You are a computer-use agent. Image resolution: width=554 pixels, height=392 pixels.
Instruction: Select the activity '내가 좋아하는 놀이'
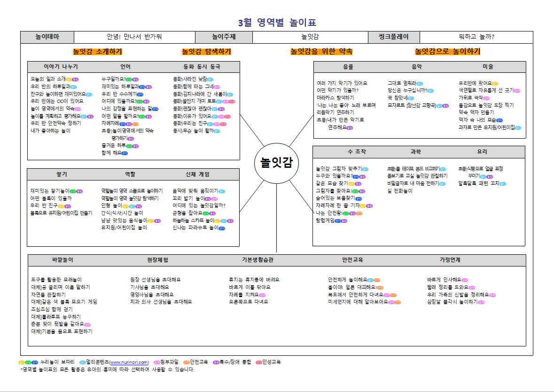point(51,131)
